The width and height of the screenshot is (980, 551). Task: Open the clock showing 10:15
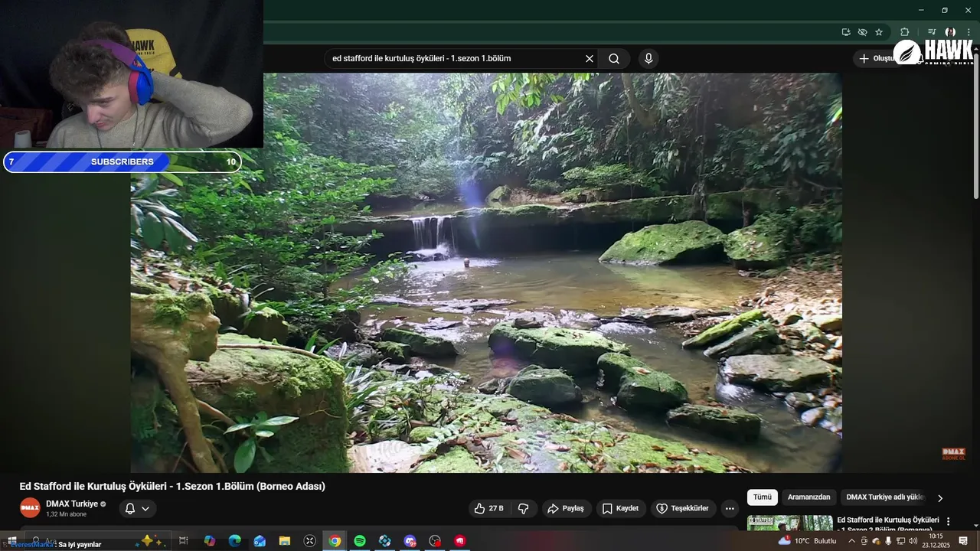pyautogui.click(x=936, y=541)
